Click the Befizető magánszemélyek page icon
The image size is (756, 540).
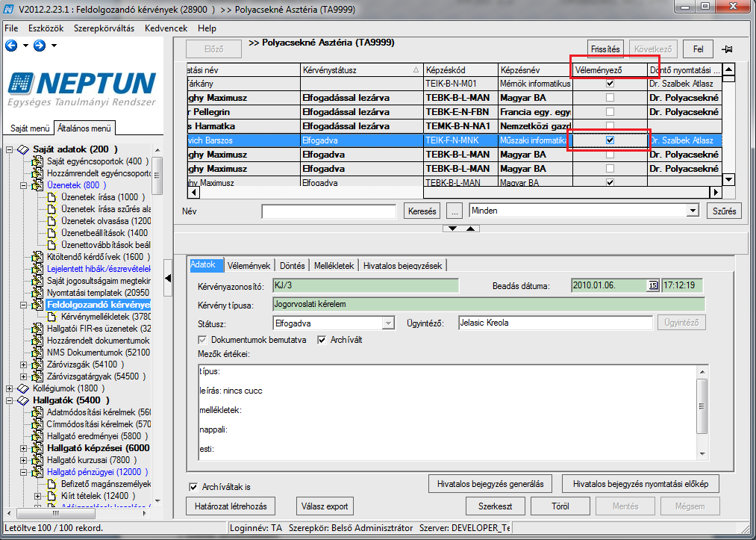pos(52,484)
